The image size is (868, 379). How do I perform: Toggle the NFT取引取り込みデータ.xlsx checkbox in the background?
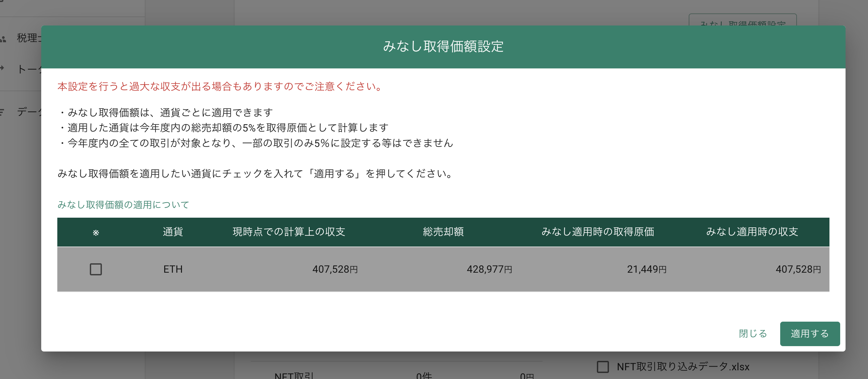pyautogui.click(x=603, y=367)
